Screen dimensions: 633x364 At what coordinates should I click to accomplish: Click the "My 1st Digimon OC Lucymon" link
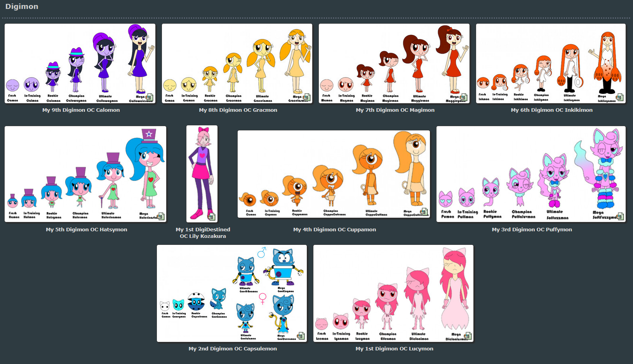(x=395, y=349)
